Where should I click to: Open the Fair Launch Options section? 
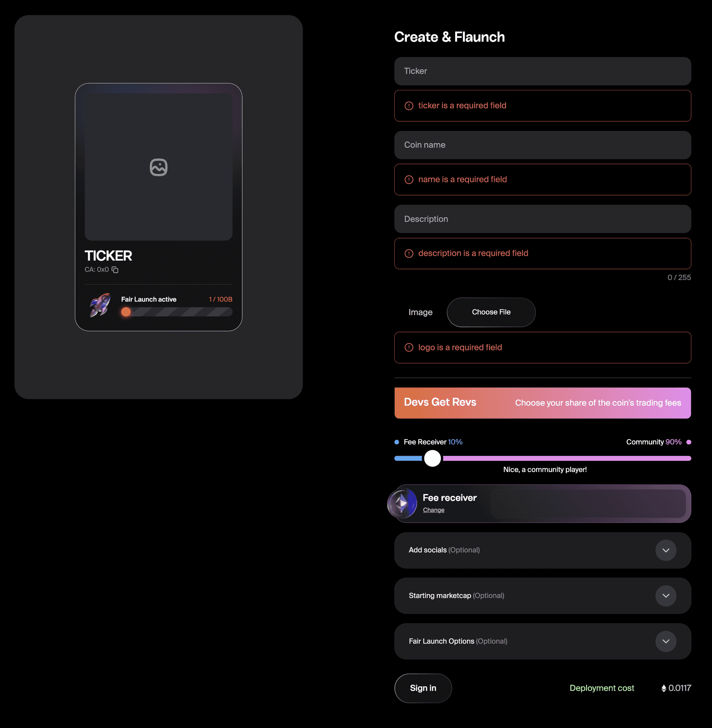(666, 641)
